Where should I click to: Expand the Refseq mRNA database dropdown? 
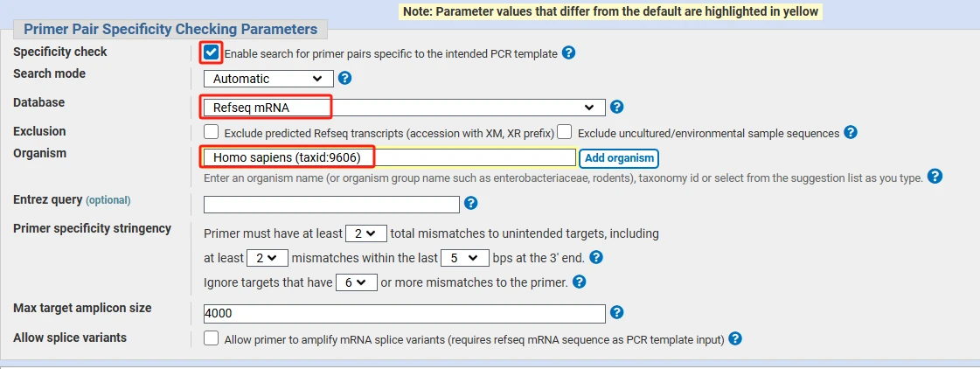pos(405,108)
